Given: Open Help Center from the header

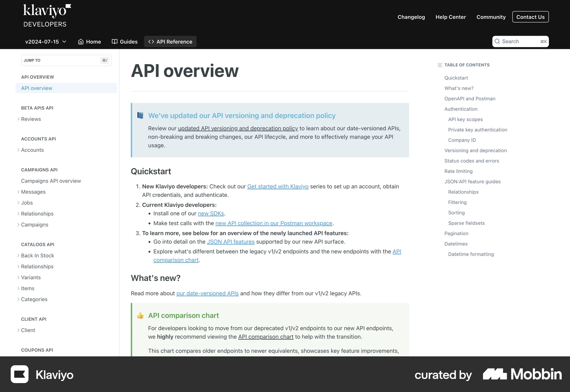Looking at the screenshot, I should click(451, 17).
